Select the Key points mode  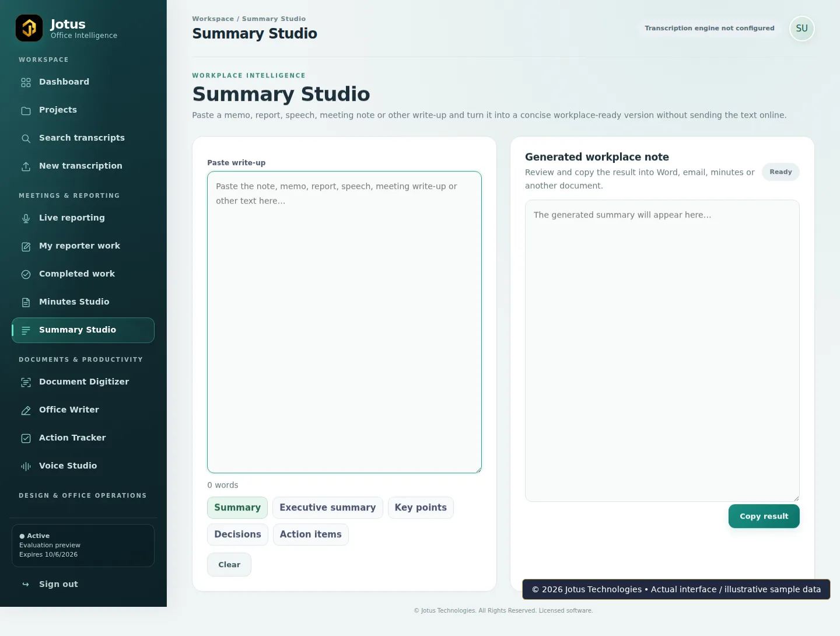pyautogui.click(x=421, y=508)
